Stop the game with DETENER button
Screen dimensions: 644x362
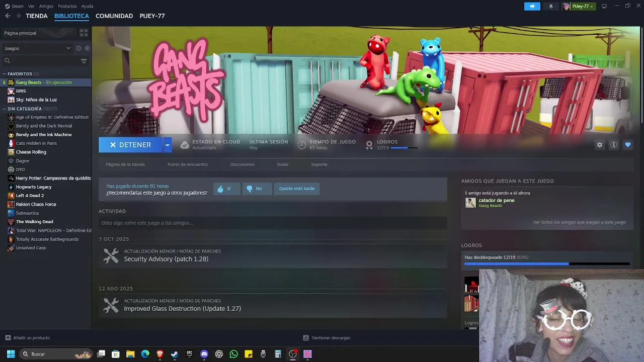tap(130, 145)
